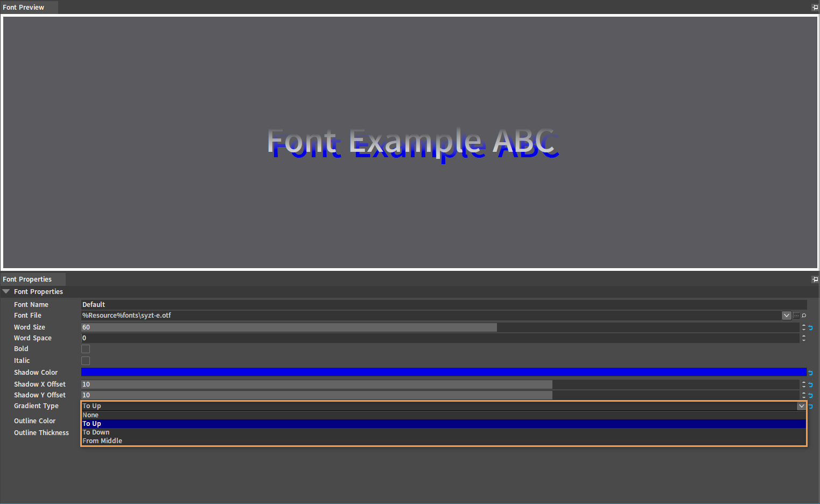Select the Outline Color label

34,421
